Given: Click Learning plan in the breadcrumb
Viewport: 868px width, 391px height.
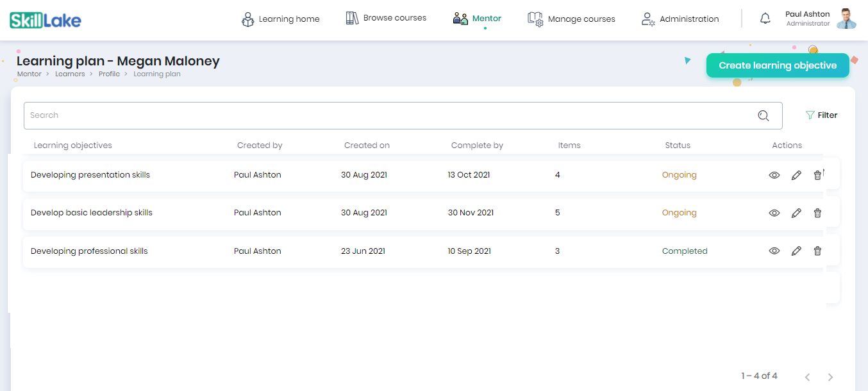Looking at the screenshot, I should tap(157, 74).
